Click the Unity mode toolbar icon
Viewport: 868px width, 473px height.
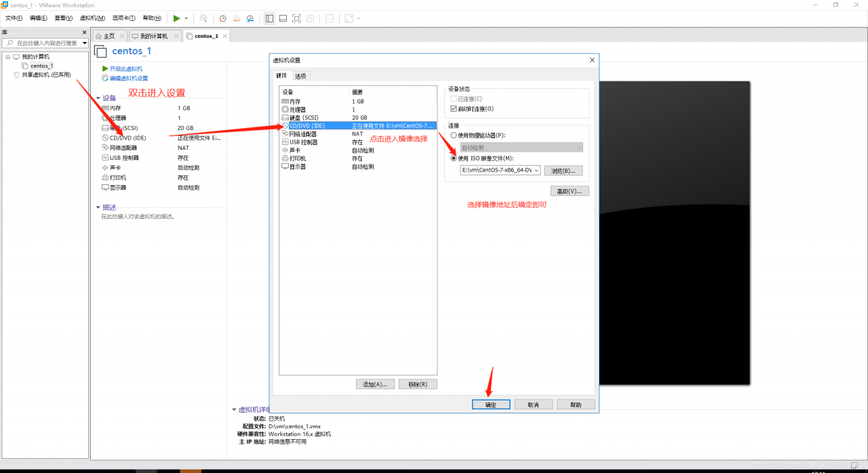pyautogui.click(x=310, y=18)
